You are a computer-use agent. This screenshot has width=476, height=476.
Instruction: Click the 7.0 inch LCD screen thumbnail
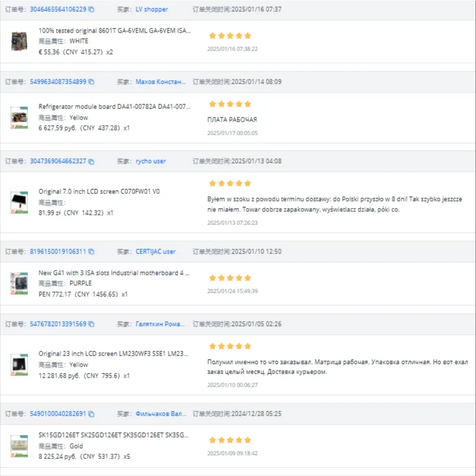[x=19, y=202]
